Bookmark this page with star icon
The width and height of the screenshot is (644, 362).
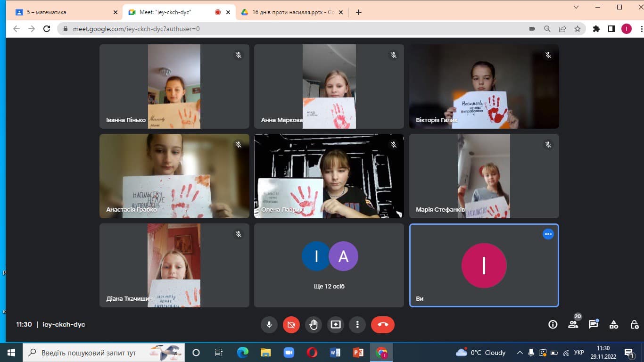[x=577, y=29]
